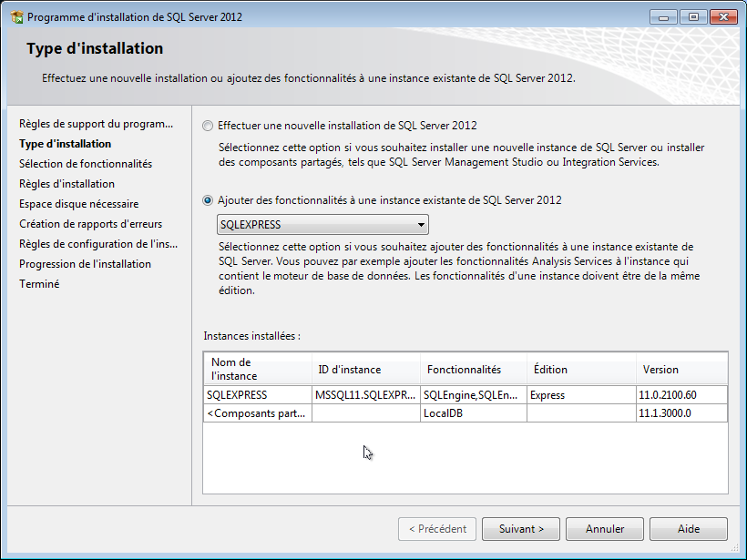Click the "Version" column header
The width and height of the screenshot is (747, 560).
pyautogui.click(x=660, y=370)
